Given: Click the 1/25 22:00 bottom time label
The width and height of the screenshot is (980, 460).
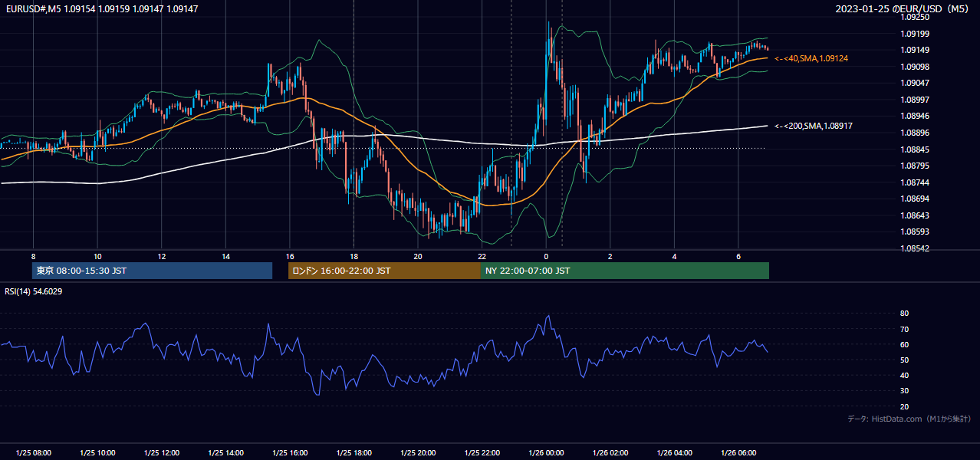Looking at the screenshot, I should (x=482, y=453).
